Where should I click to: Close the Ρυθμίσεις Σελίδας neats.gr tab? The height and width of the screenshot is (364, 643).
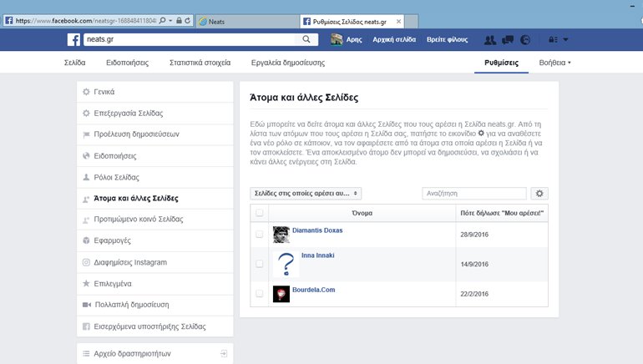pyautogui.click(x=398, y=22)
